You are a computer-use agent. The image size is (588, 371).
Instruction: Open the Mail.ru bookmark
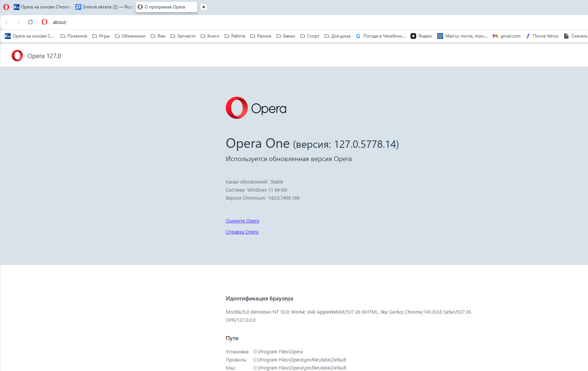pyautogui.click(x=462, y=36)
